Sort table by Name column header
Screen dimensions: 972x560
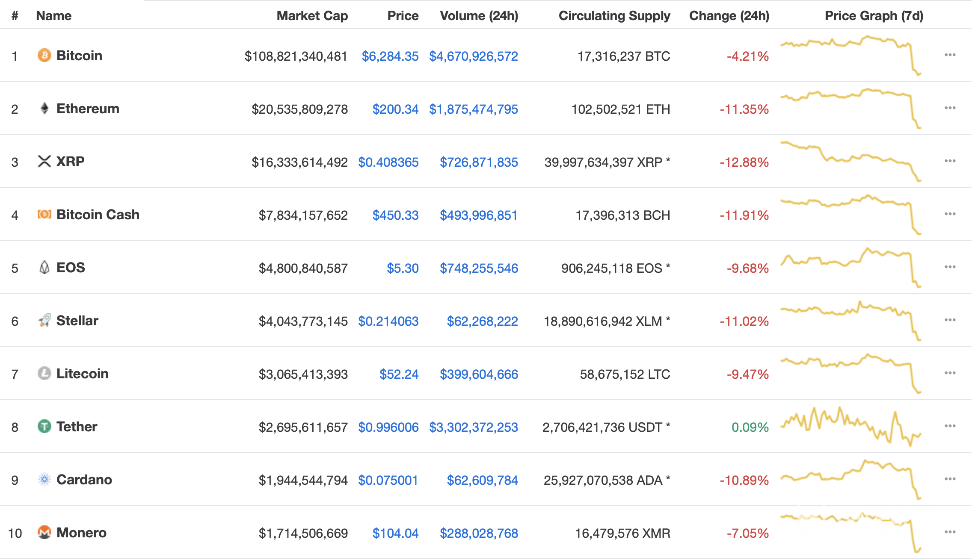tap(53, 16)
